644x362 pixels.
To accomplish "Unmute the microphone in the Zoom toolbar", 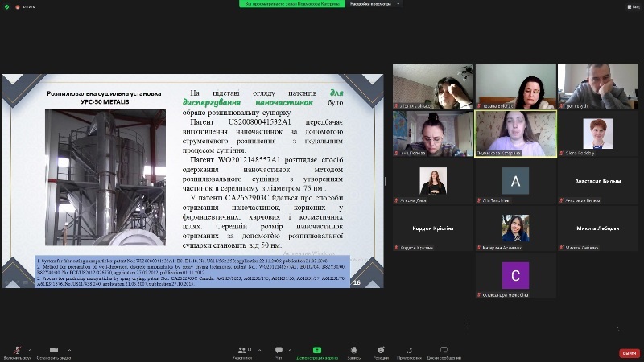I will (17, 351).
